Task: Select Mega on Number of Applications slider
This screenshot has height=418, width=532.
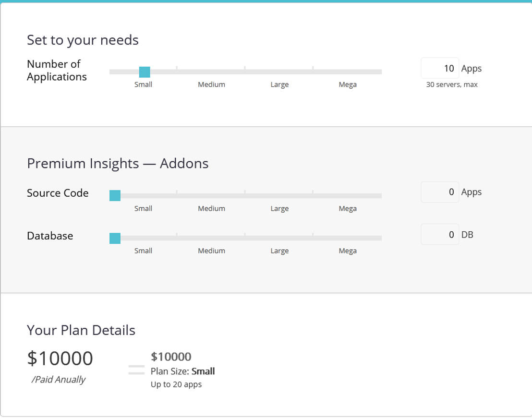Action: [x=348, y=84]
